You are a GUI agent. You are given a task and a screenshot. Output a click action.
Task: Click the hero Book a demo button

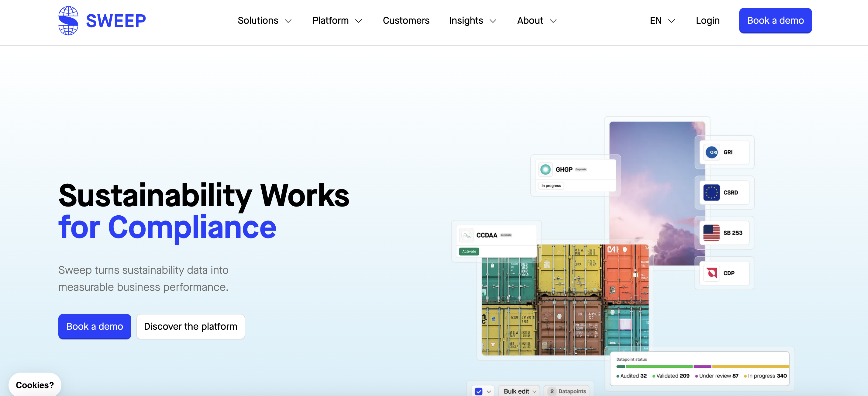(x=95, y=326)
